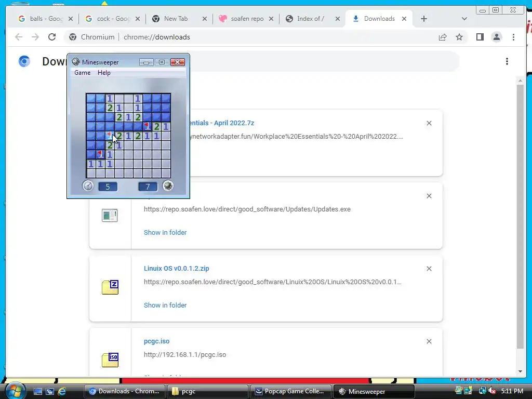Open the Chromium three-dot main menu
The width and height of the screenshot is (532, 399).
pos(513,37)
